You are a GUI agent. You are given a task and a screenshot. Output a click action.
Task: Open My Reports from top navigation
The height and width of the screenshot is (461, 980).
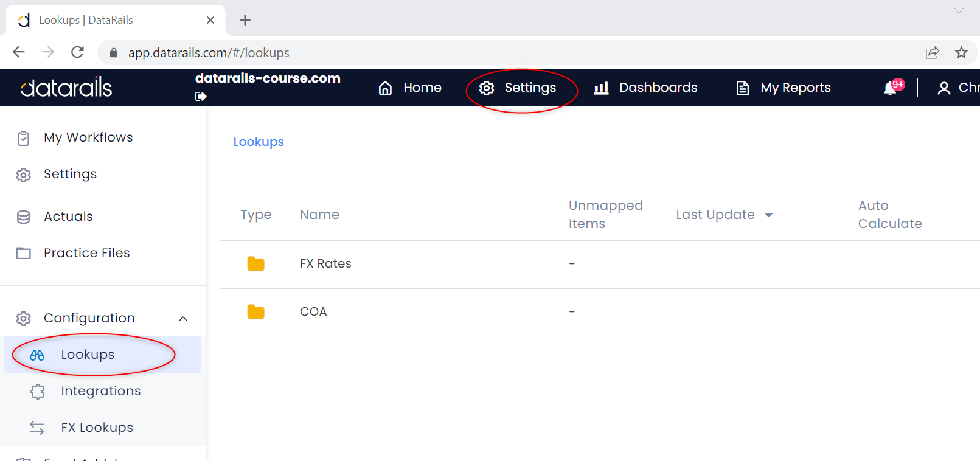[784, 88]
